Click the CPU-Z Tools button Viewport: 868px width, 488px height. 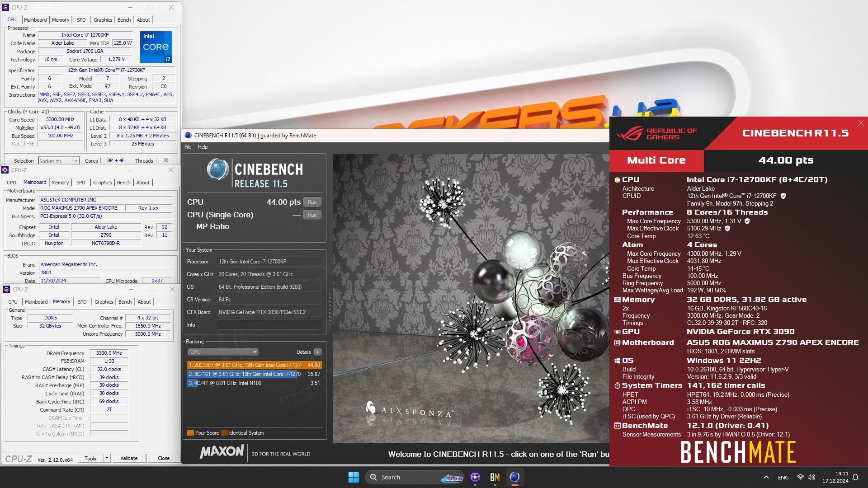pos(90,458)
